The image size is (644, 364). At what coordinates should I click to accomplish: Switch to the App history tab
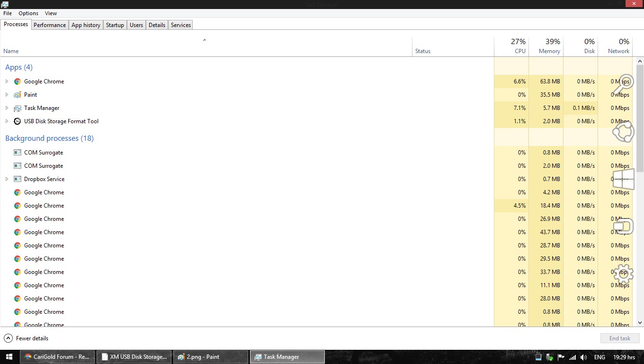tap(86, 25)
